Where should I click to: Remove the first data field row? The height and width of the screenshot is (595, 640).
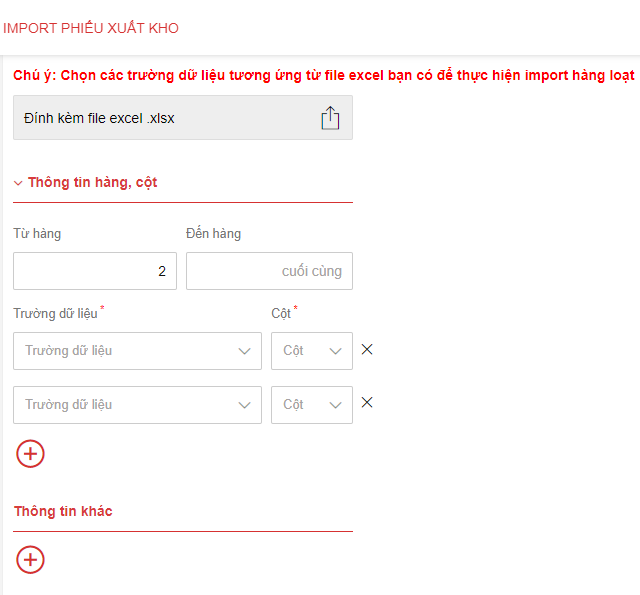point(367,350)
